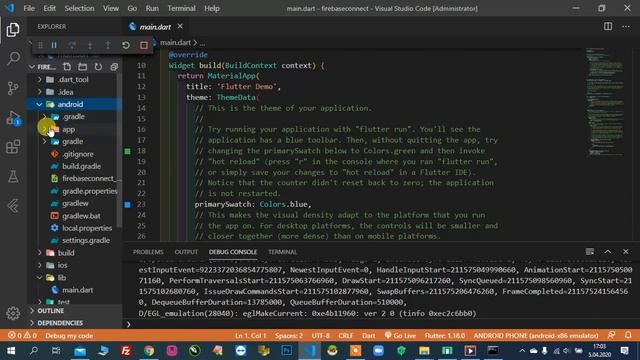Click debug Step Over button
This screenshot has width=640, height=360.
click(x=72, y=45)
